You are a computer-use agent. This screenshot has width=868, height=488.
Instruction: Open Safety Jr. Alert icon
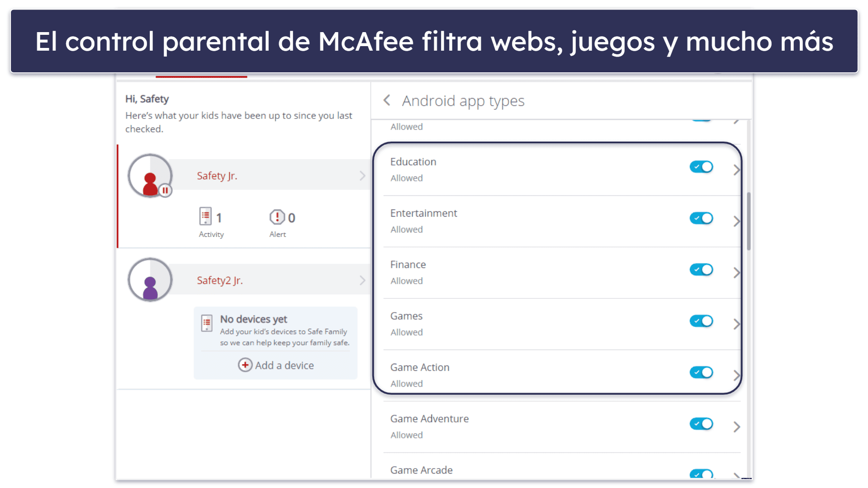(277, 217)
